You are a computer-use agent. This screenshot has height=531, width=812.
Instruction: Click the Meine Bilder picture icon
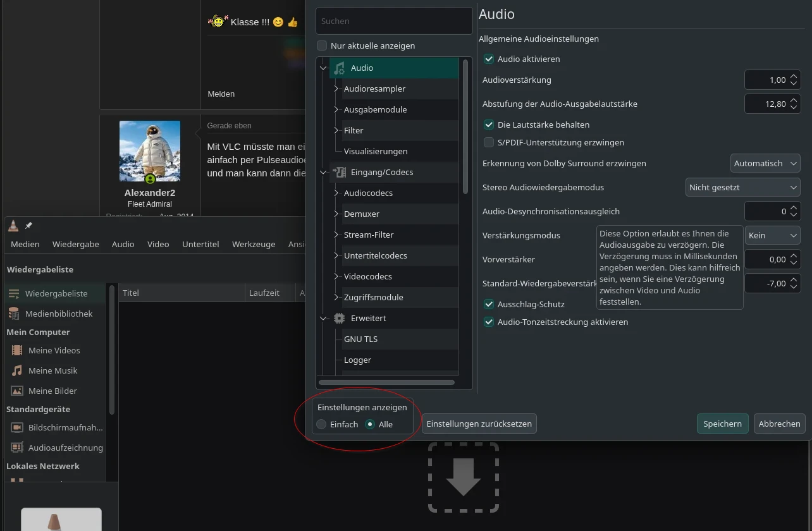(17, 391)
